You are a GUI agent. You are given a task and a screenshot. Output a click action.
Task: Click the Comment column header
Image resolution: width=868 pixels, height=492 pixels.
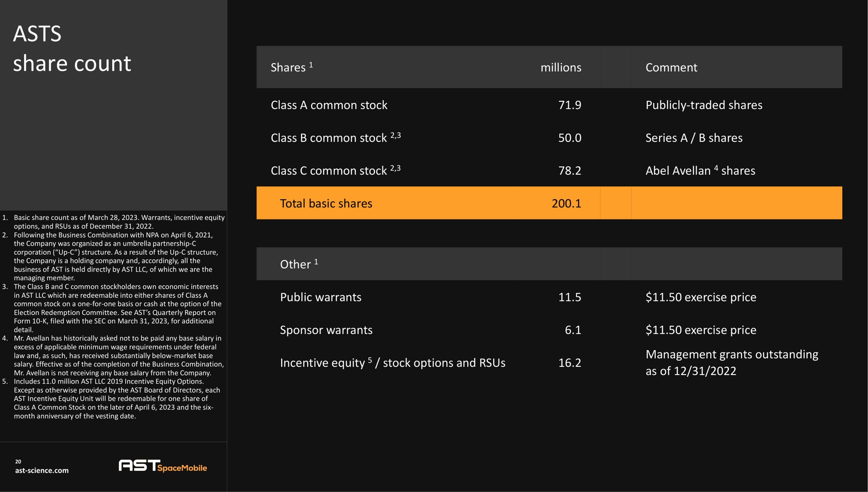(671, 67)
